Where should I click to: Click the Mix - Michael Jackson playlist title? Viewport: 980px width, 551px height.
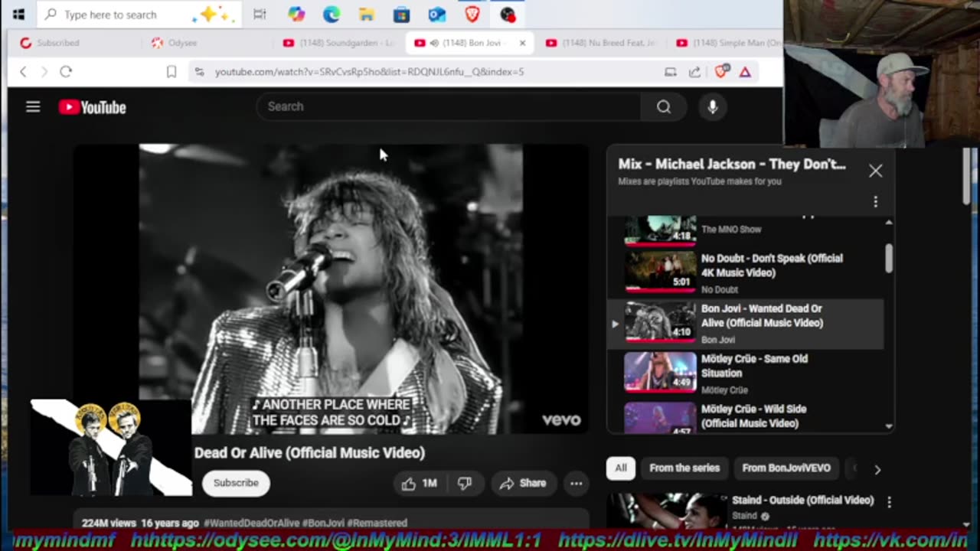point(732,164)
